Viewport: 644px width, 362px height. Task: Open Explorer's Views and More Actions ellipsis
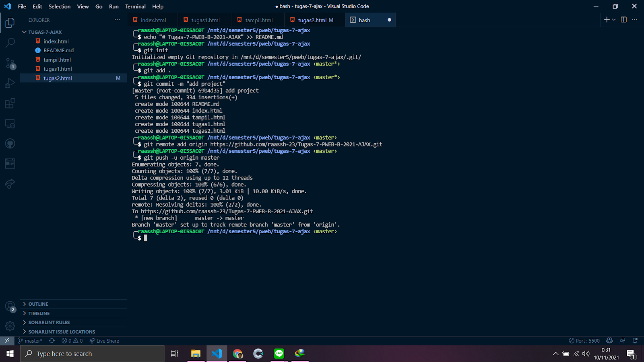click(118, 20)
